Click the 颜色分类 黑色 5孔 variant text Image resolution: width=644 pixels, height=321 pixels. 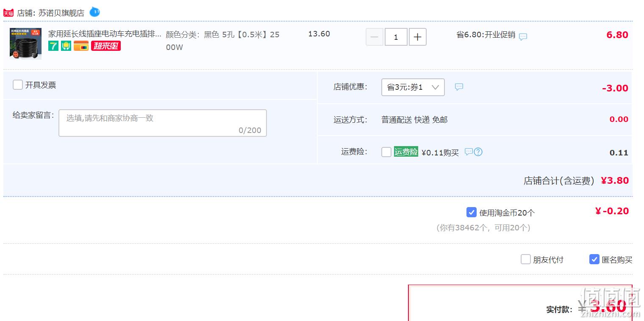[223, 41]
